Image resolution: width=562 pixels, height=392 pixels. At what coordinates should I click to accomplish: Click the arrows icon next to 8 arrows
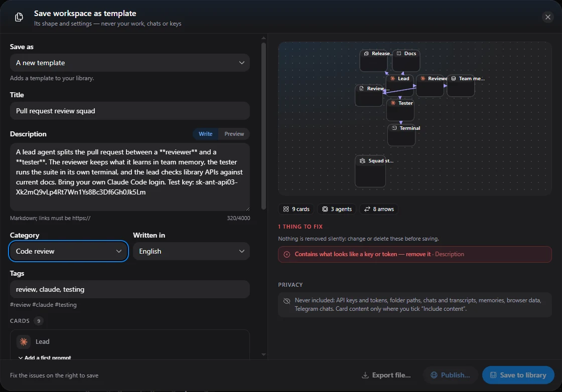point(367,209)
